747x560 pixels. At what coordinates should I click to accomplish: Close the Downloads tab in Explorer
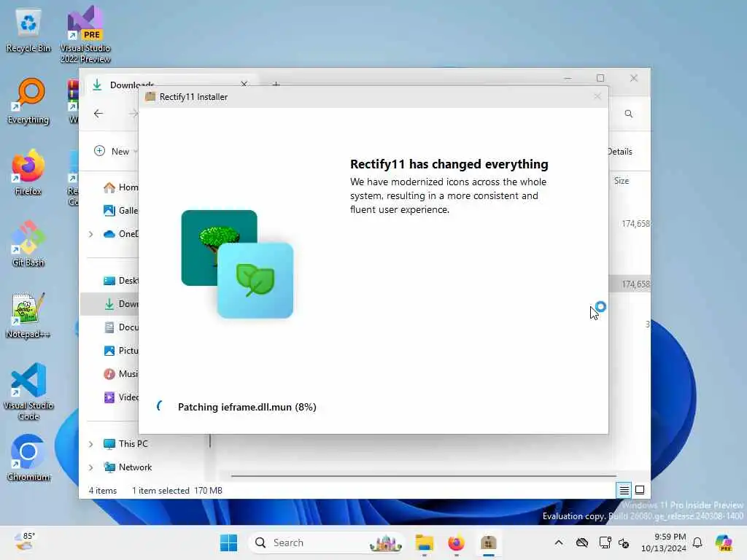[x=244, y=84]
